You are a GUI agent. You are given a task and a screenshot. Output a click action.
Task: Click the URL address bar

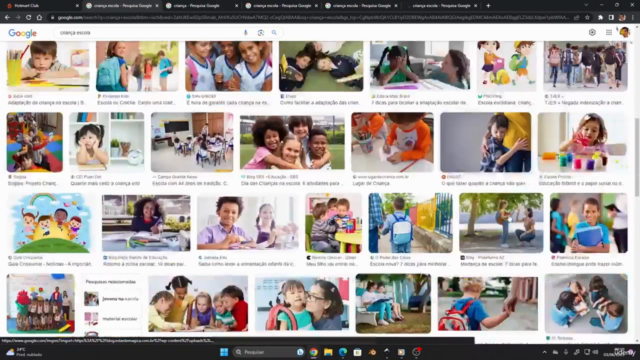312,18
